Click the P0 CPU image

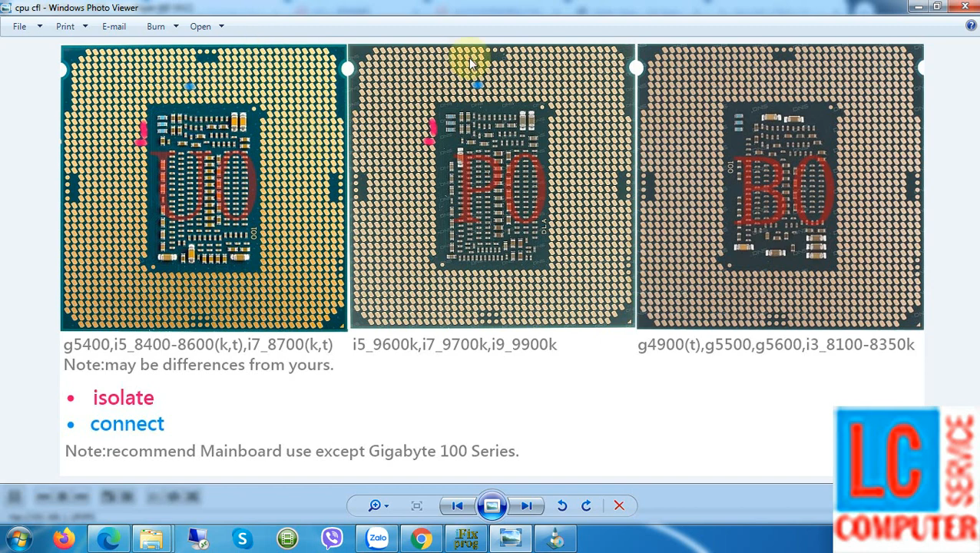[492, 186]
